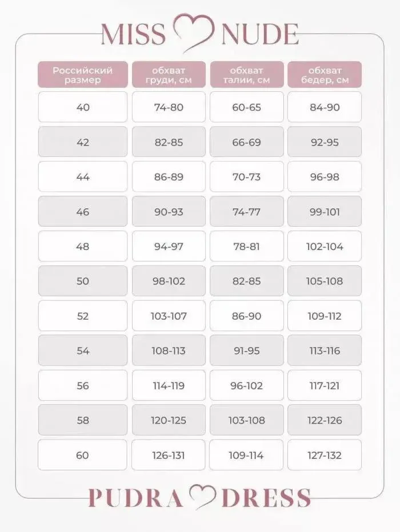Click the обхват талии header cell
The width and height of the screenshot is (400, 532).
(x=247, y=75)
